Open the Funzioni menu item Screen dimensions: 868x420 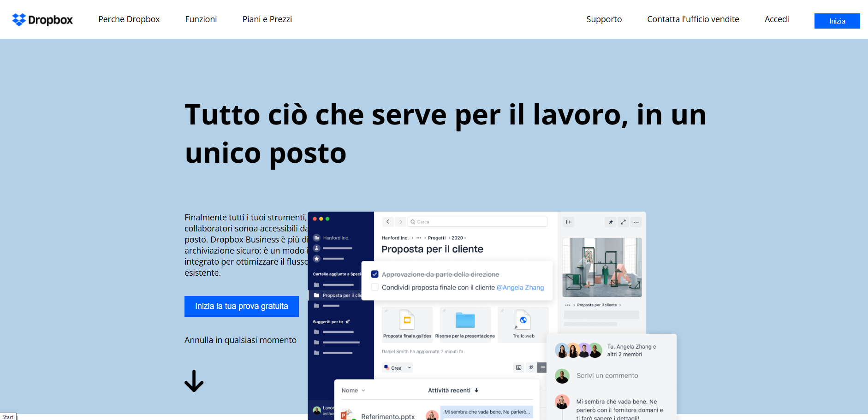pyautogui.click(x=201, y=19)
